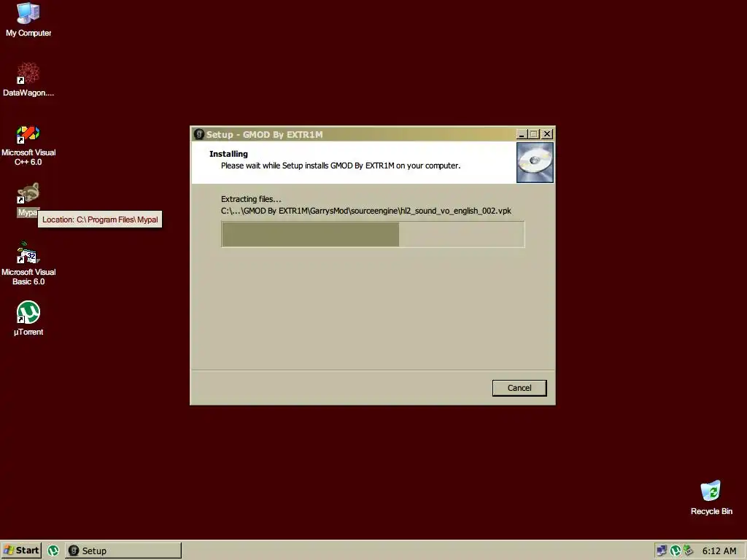
Task: Click the µTorrent system tray icon
Action: [x=675, y=551]
